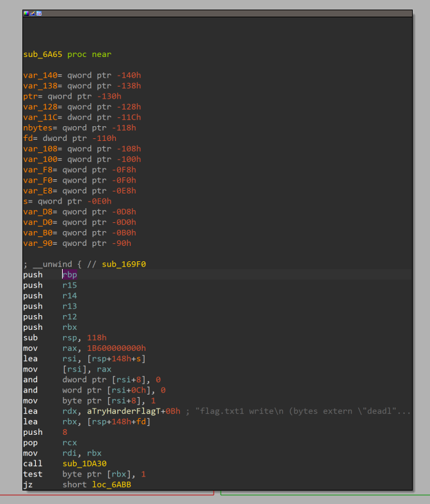
Task: Click the ptr variable at -130h
Action: [x=72, y=97]
